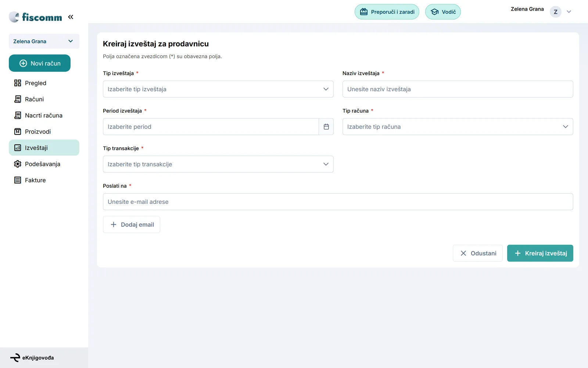
Task: Collapse the sidebar with double-chevron icon
Action: click(71, 17)
